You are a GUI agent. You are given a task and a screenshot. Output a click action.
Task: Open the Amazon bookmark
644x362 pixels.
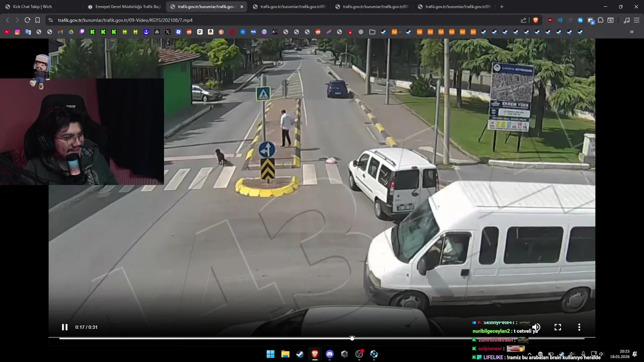click(210, 32)
